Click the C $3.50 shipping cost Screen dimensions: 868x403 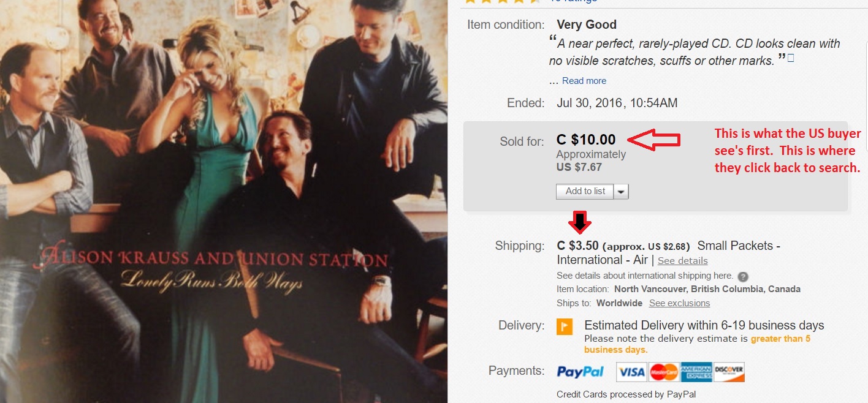pos(577,246)
